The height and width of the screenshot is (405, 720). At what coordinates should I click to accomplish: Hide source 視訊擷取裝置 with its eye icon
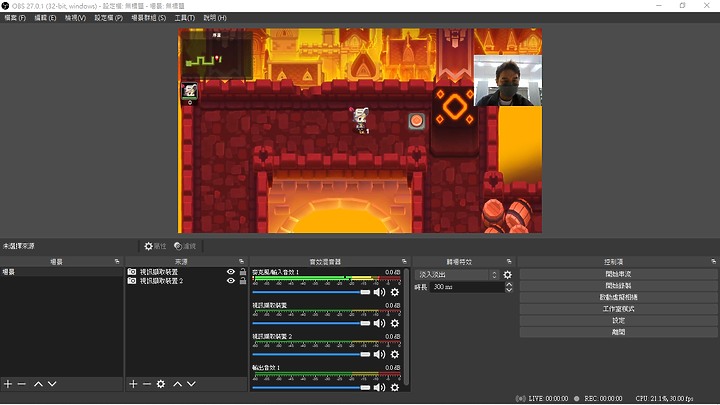click(231, 272)
